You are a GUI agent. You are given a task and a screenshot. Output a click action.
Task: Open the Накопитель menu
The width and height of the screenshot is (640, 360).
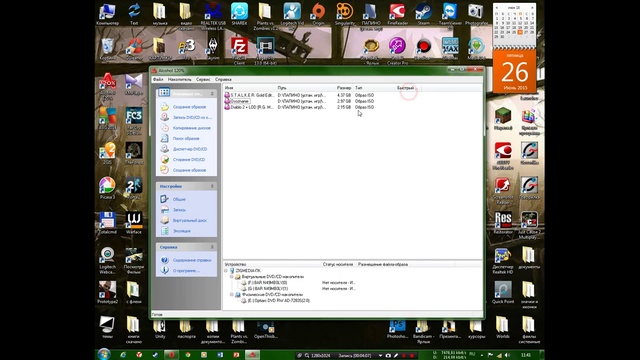click(179, 79)
